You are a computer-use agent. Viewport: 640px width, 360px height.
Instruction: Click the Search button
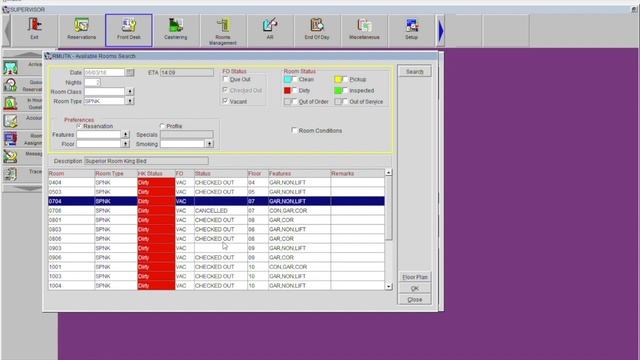click(x=415, y=71)
